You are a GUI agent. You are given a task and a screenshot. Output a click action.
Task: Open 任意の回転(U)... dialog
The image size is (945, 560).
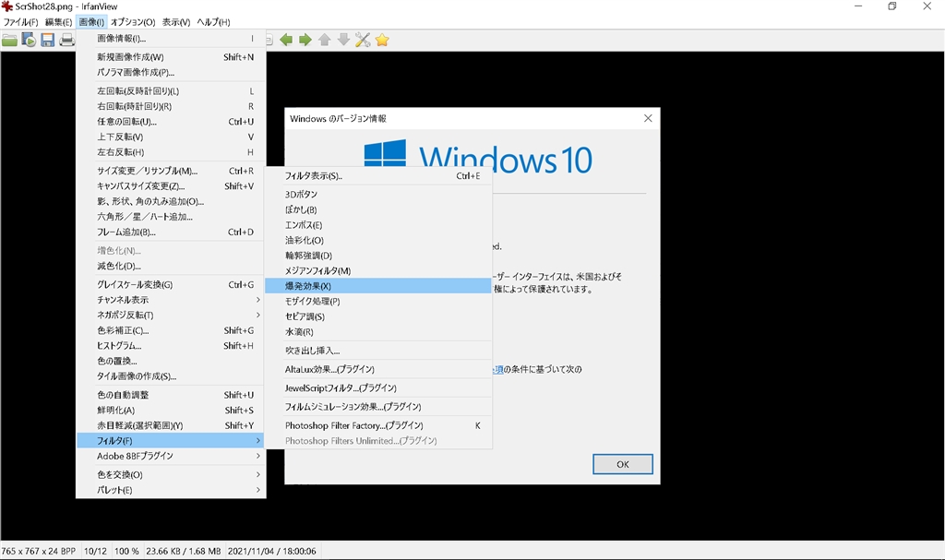(171, 122)
